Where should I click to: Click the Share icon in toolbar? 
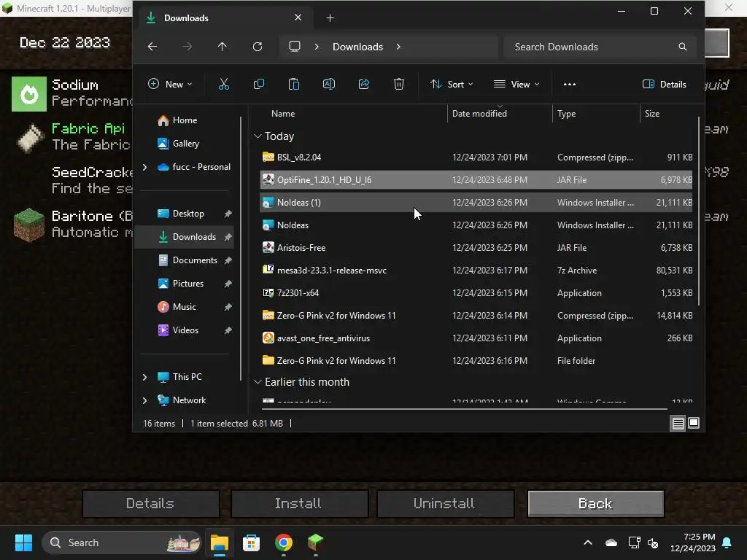[x=364, y=85]
